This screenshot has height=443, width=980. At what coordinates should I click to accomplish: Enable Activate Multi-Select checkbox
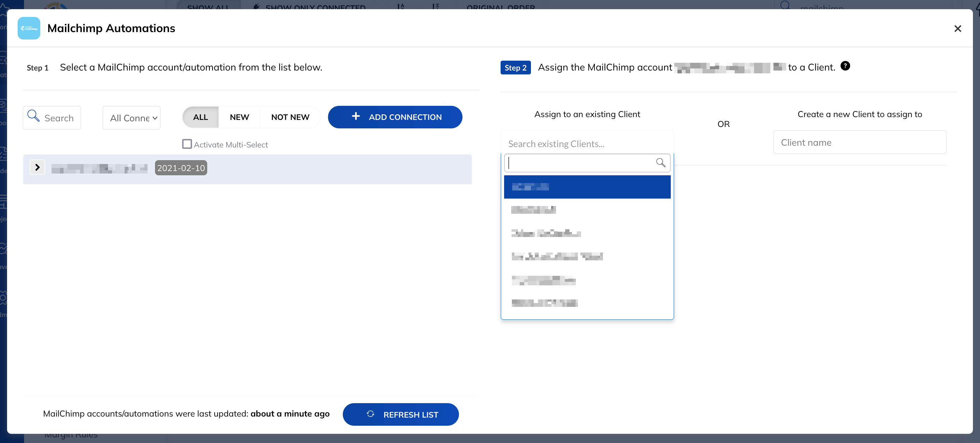tap(187, 144)
